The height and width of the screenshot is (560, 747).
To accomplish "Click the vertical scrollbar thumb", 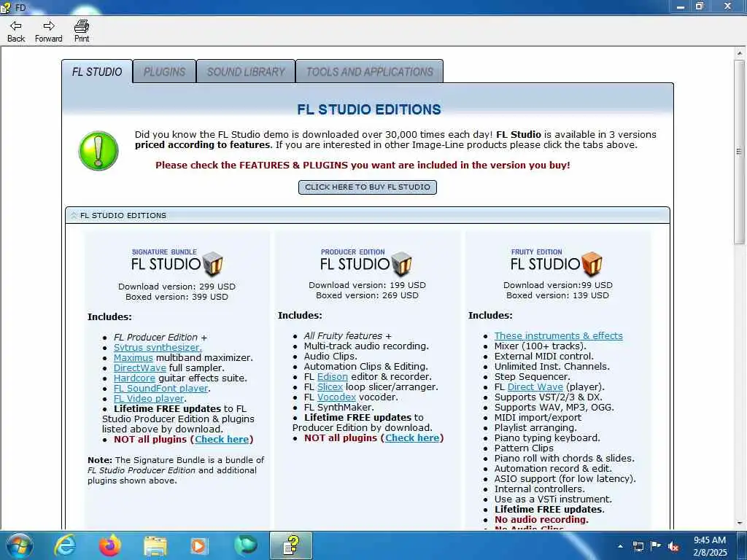I will point(739,152).
